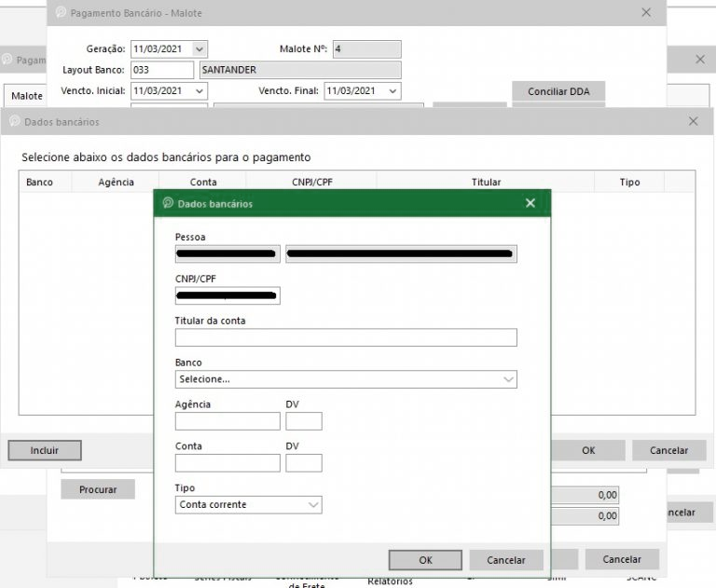Click the Dados bancários dialog title icon
This screenshot has height=588, width=716.
pyautogui.click(x=168, y=203)
